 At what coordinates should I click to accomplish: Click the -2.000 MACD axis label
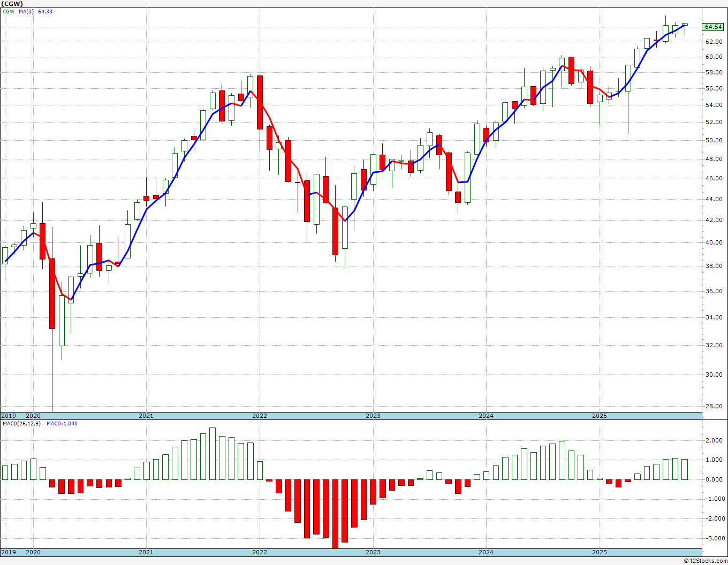tap(715, 518)
